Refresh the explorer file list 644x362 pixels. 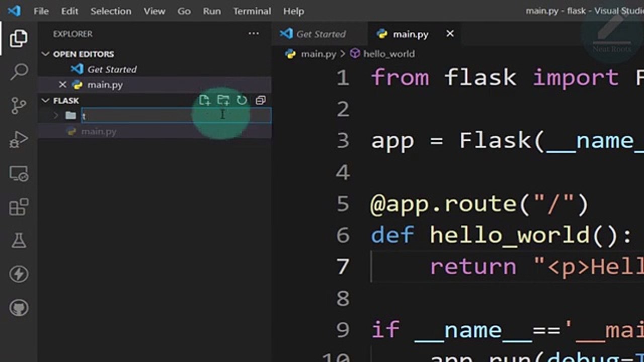(242, 100)
